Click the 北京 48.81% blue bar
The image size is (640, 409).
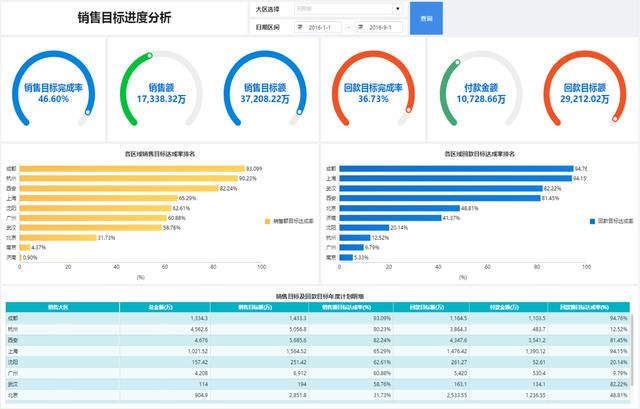[x=400, y=208]
